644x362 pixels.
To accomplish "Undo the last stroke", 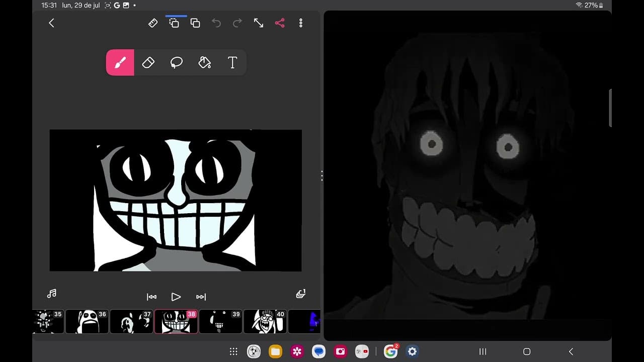I will (216, 23).
